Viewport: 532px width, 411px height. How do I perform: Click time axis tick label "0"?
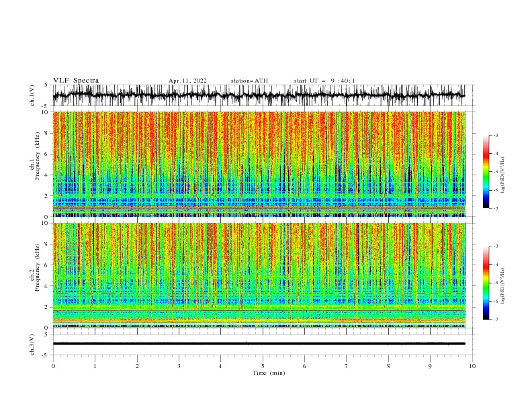coord(53,366)
